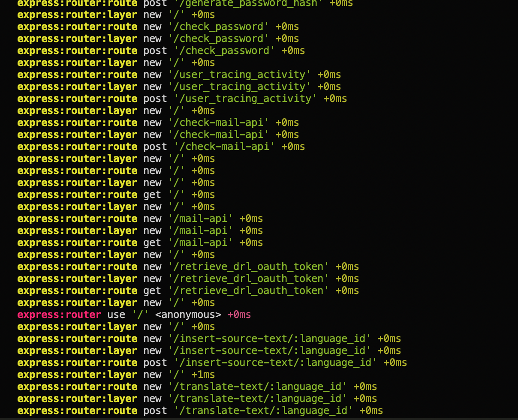The width and height of the screenshot is (518, 420).
Task: Click path in route new '/check_password' line
Action: (x=219, y=27)
